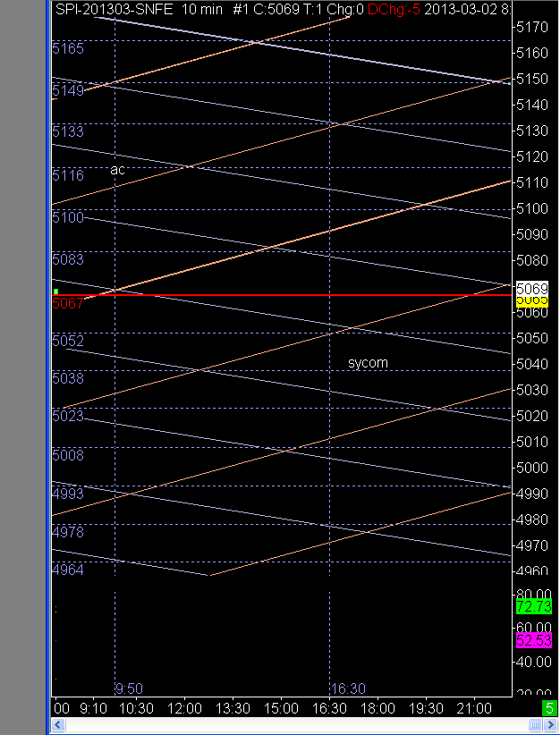Click the 5038 level label
This screenshot has width=560, height=735.
67,378
